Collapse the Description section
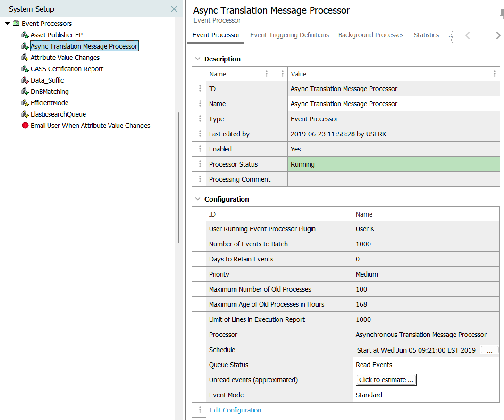 198,59
